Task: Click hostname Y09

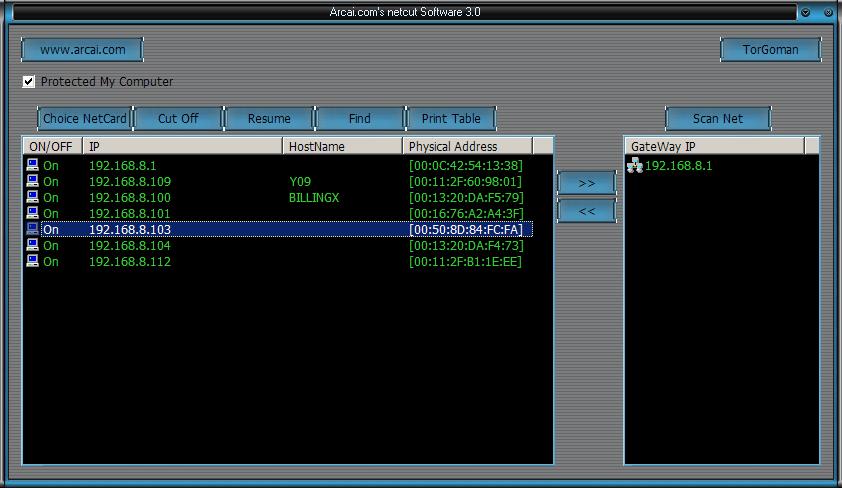Action: 300,181
